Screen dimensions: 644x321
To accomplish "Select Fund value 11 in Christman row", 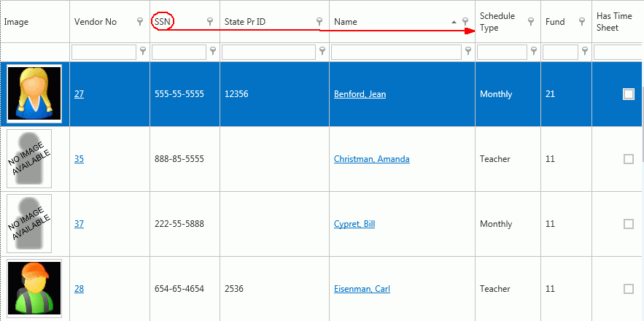I will pyautogui.click(x=550, y=159).
